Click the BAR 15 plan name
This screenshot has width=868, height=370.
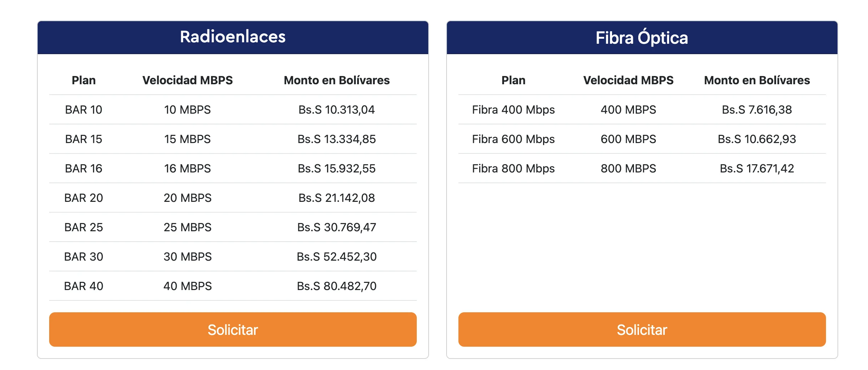(84, 139)
